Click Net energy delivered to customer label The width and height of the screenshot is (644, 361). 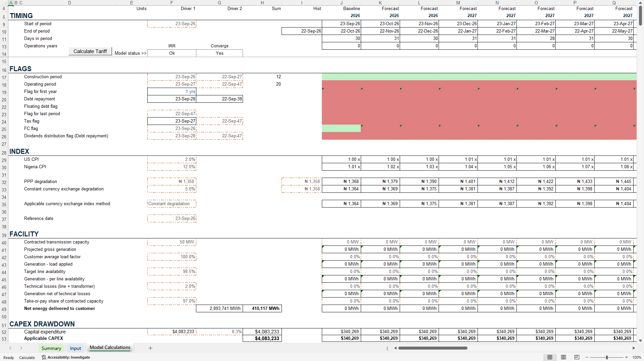(x=59, y=309)
